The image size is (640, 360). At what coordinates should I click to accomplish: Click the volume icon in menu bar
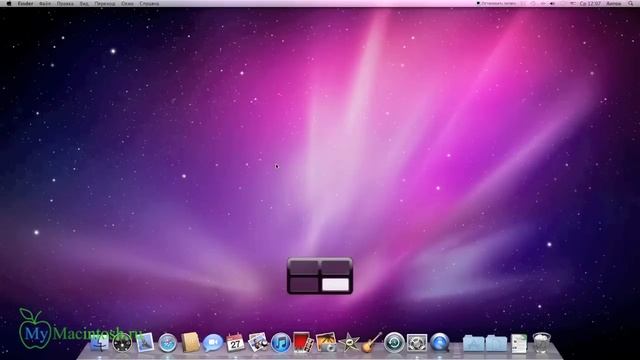point(552,3)
